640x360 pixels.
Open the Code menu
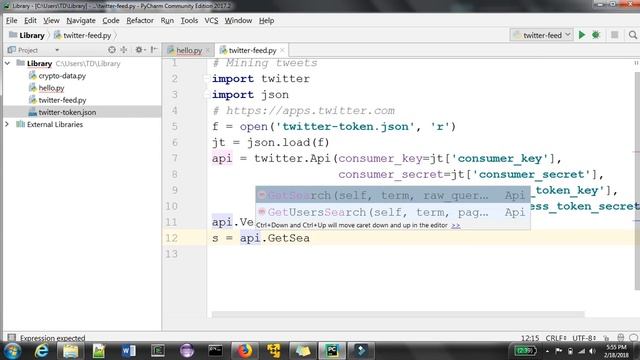coord(111,20)
